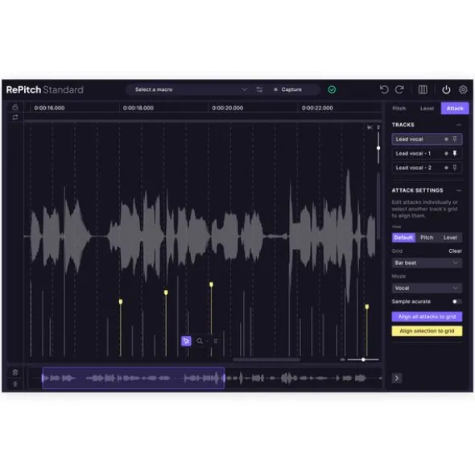The image size is (475, 476).
Task: Click the RePitch Standard logo
Action: 44,89
